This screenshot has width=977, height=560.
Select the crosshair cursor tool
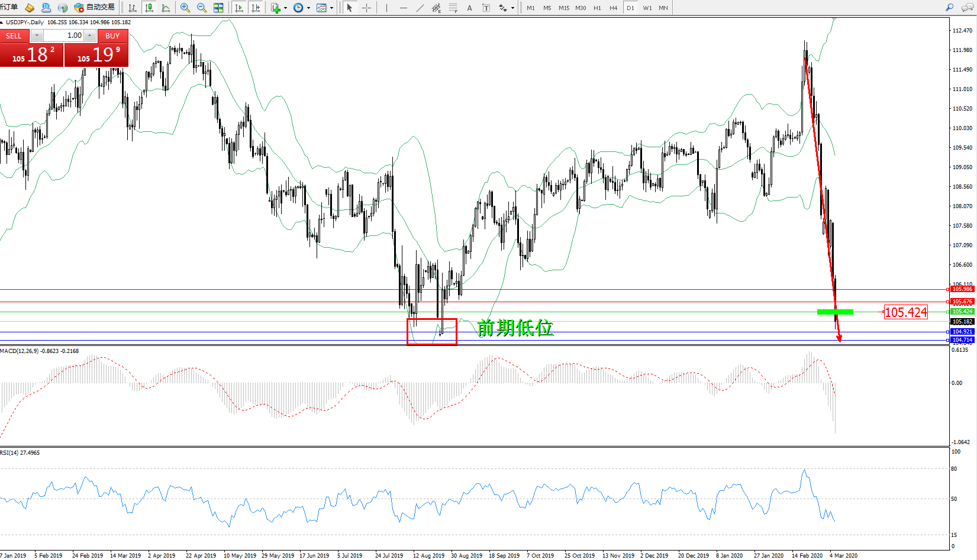pos(366,8)
